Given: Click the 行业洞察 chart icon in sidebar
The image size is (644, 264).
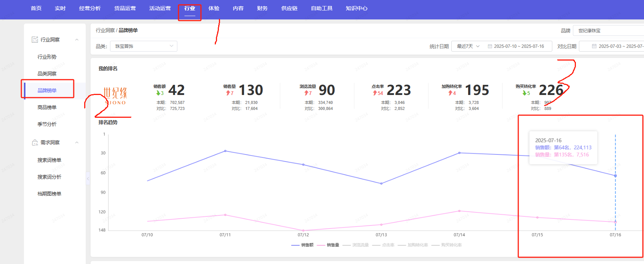Looking at the screenshot, I should 35,40.
